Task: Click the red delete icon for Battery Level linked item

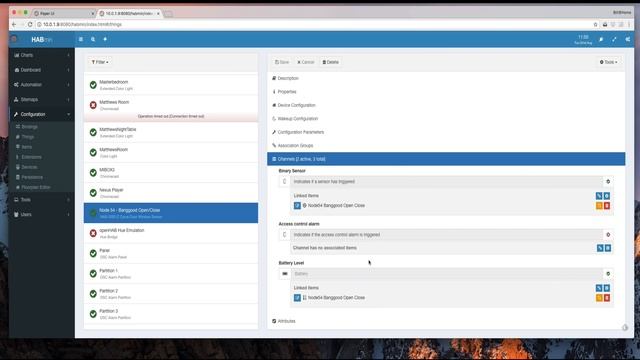Action: click(607, 298)
